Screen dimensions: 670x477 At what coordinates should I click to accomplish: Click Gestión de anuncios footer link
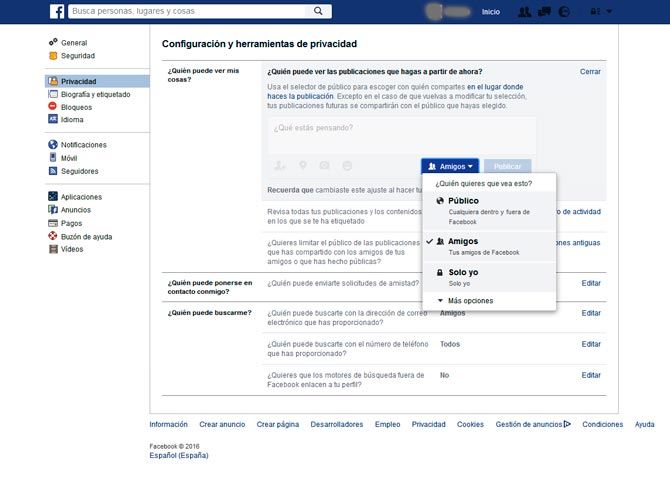click(533, 424)
